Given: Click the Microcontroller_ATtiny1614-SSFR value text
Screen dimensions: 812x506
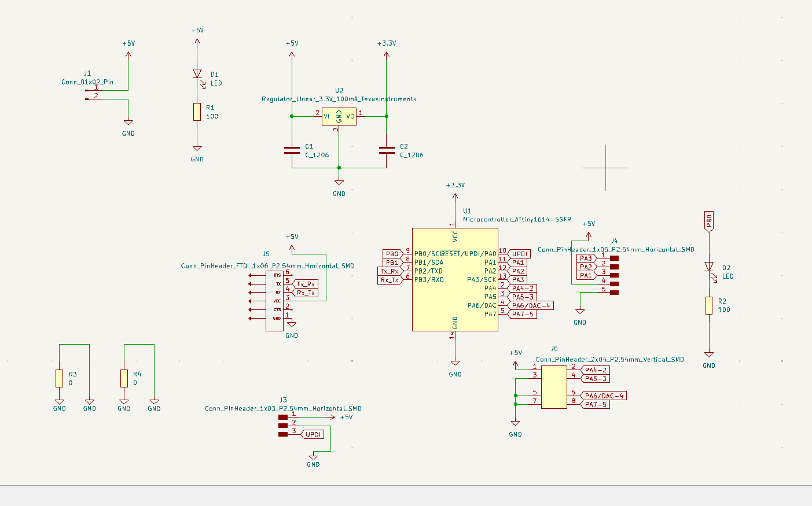Looking at the screenshot, I should click(x=517, y=220).
